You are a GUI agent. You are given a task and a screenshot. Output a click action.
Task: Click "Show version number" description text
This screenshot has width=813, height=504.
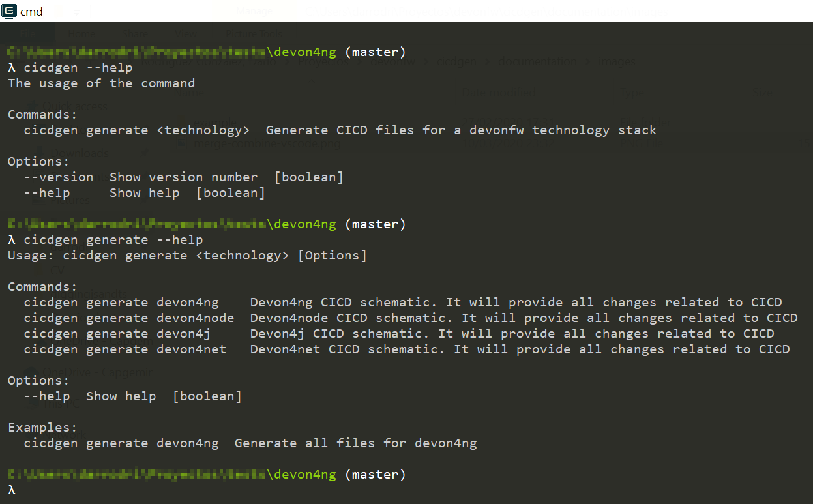click(183, 177)
